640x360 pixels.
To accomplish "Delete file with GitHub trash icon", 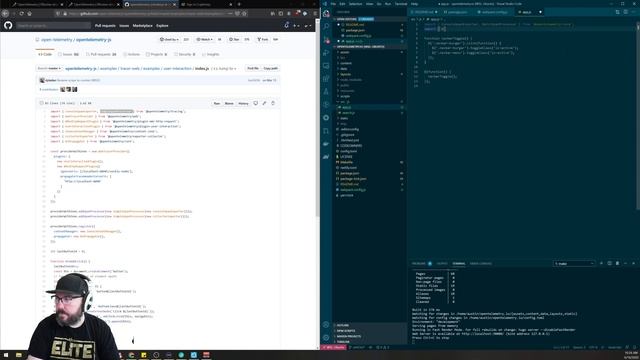I will tap(273, 103).
